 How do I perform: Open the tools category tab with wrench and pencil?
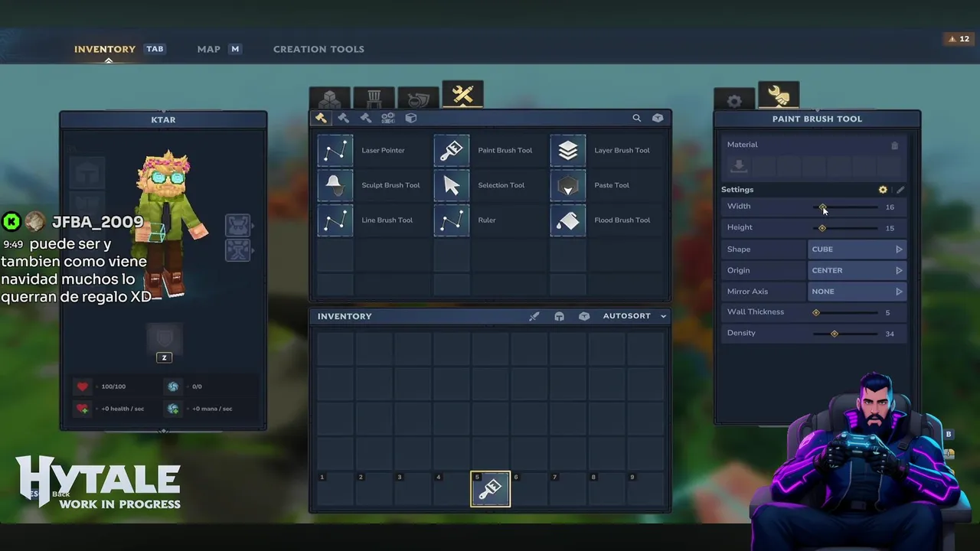coord(462,95)
